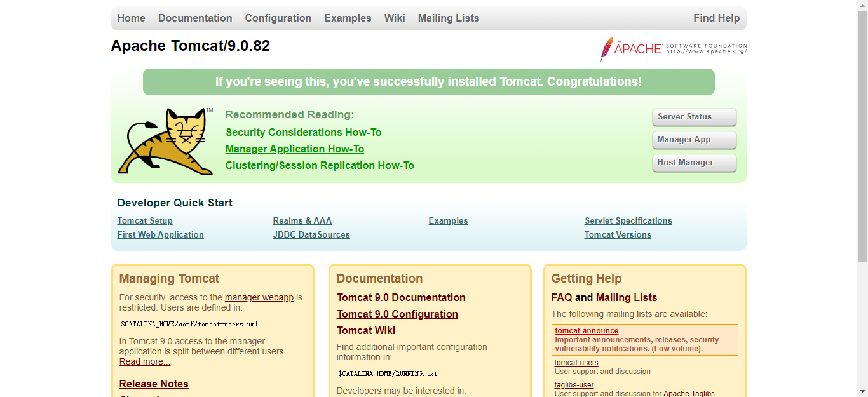The height and width of the screenshot is (397, 868).
Task: Open Examples in the top navigation
Action: (348, 18)
